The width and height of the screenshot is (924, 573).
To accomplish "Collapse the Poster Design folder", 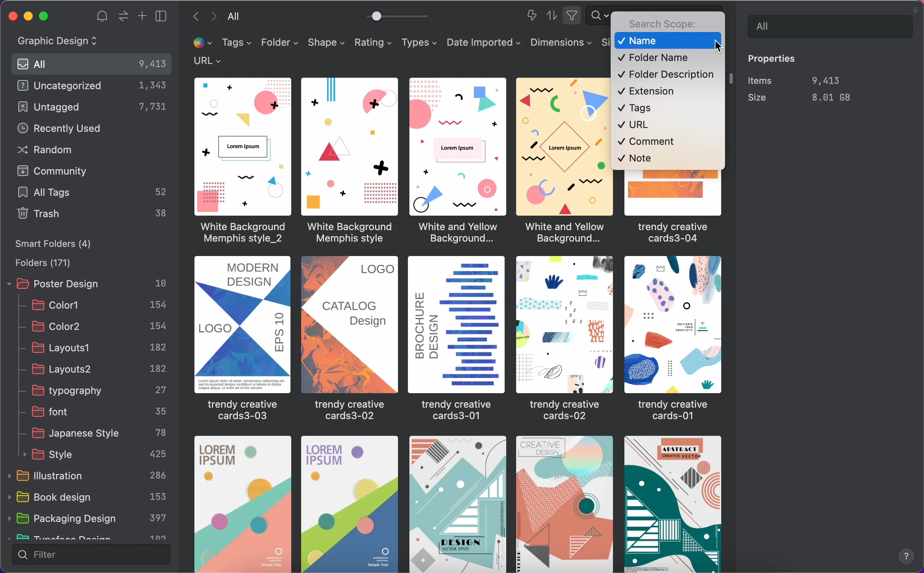I will click(9, 284).
